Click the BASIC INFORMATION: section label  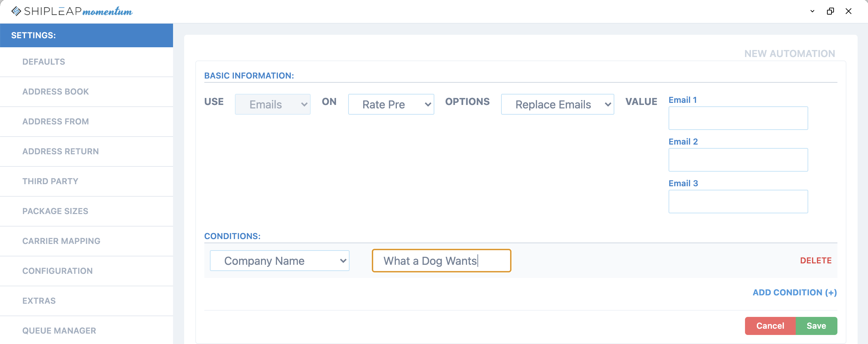249,76
